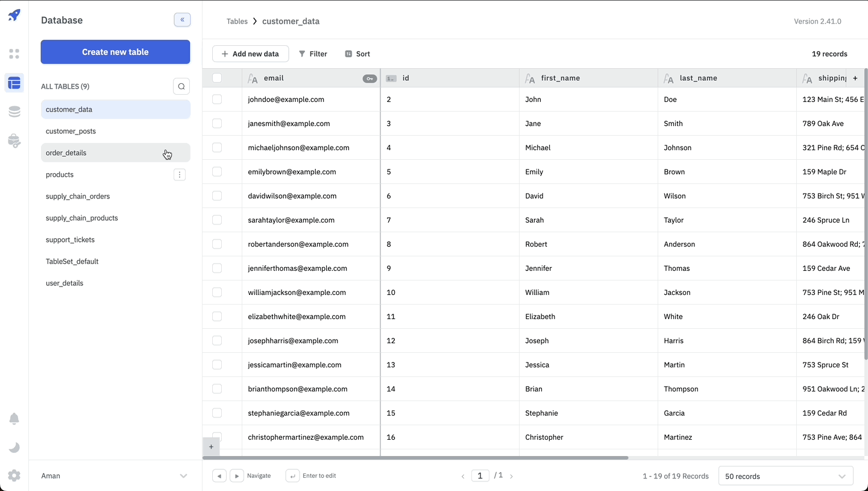Collapse the Database sidebar panel
The image size is (868, 491).
[182, 20]
